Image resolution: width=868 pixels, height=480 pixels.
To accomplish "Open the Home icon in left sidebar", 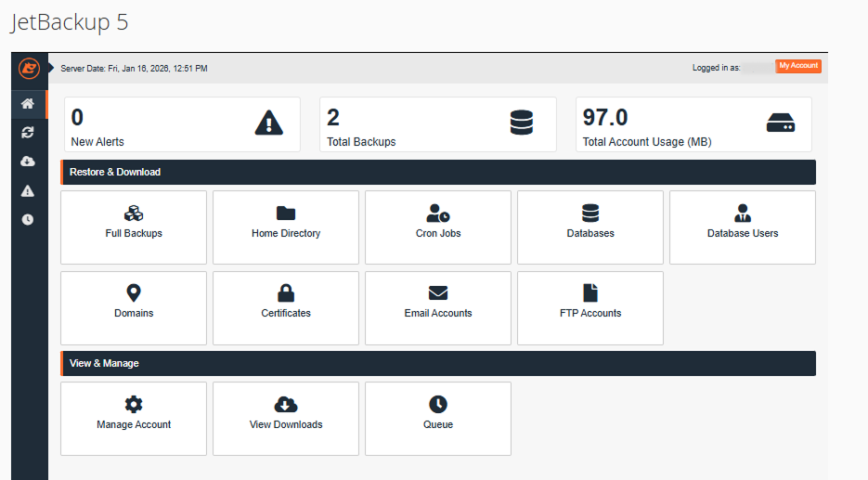I will tap(28, 104).
